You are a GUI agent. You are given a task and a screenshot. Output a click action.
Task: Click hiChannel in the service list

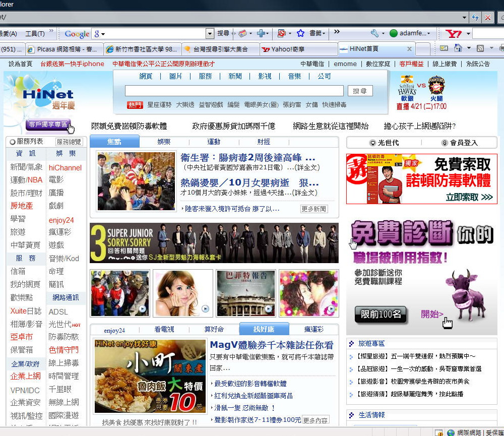[65, 167]
